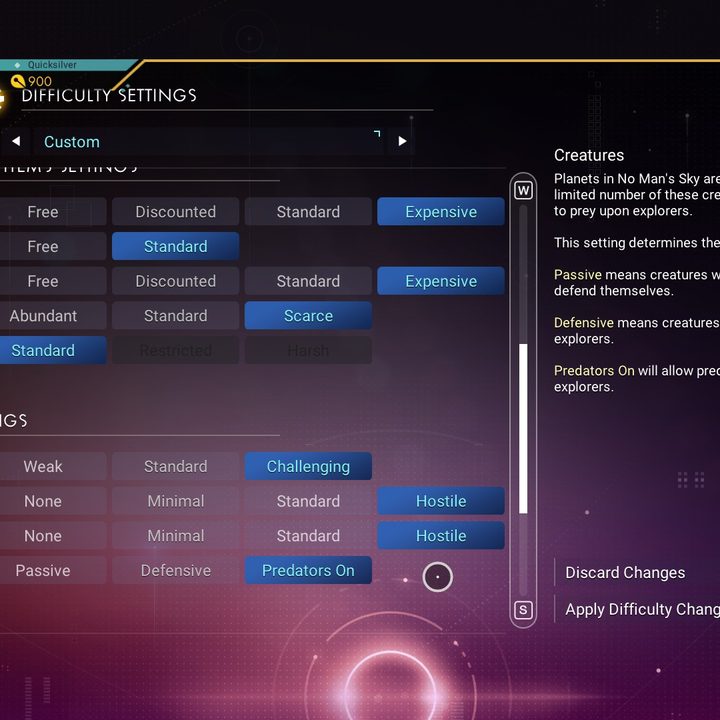The width and height of the screenshot is (720, 720).
Task: Set creatures to Defensive
Action: [175, 570]
